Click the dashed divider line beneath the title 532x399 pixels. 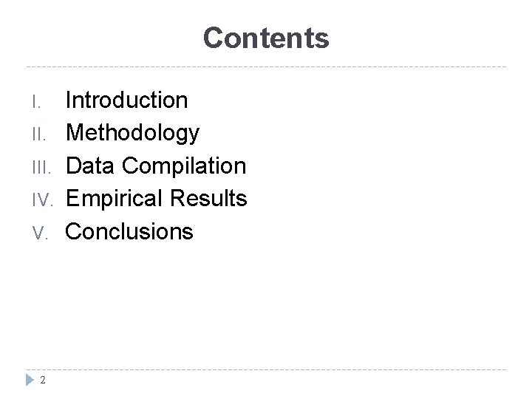click(266, 66)
